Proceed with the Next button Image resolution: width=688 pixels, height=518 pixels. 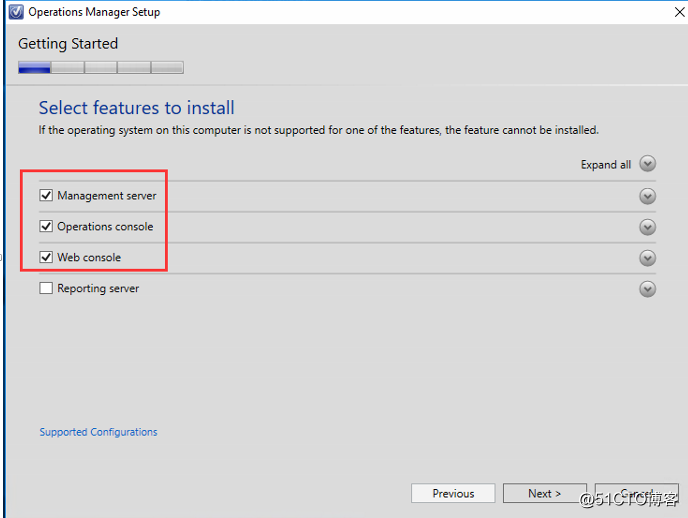tap(545, 493)
